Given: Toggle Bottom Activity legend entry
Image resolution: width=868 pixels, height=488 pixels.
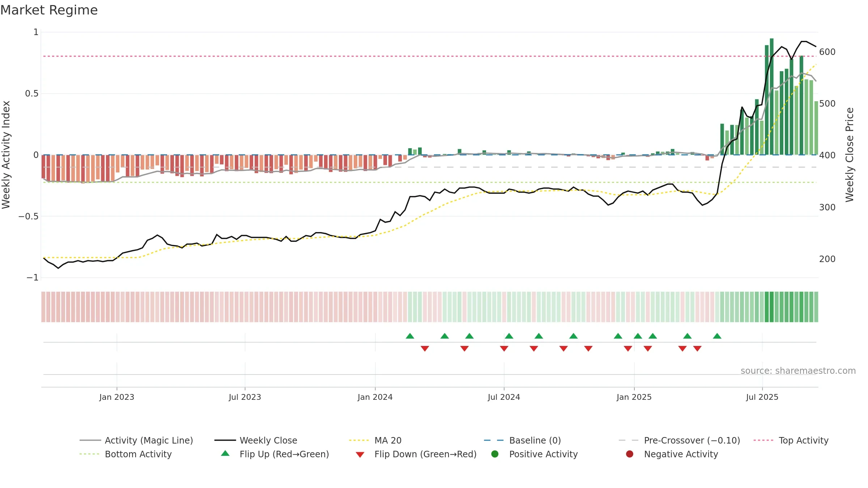Looking at the screenshot, I should (125, 454).
